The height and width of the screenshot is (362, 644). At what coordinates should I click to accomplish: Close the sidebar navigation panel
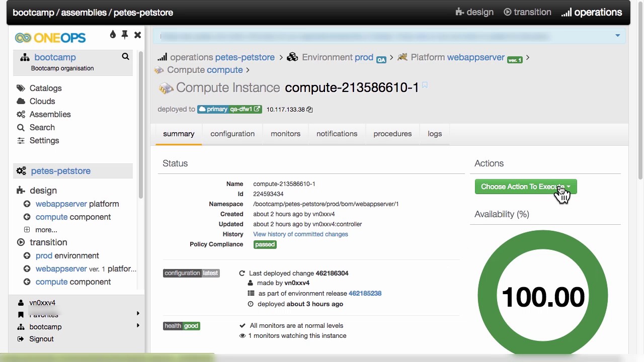pyautogui.click(x=137, y=35)
